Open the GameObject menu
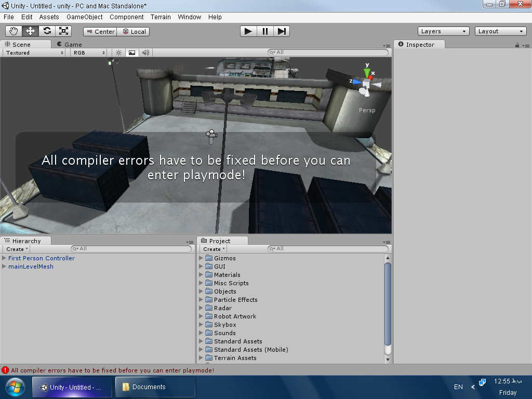 click(85, 17)
